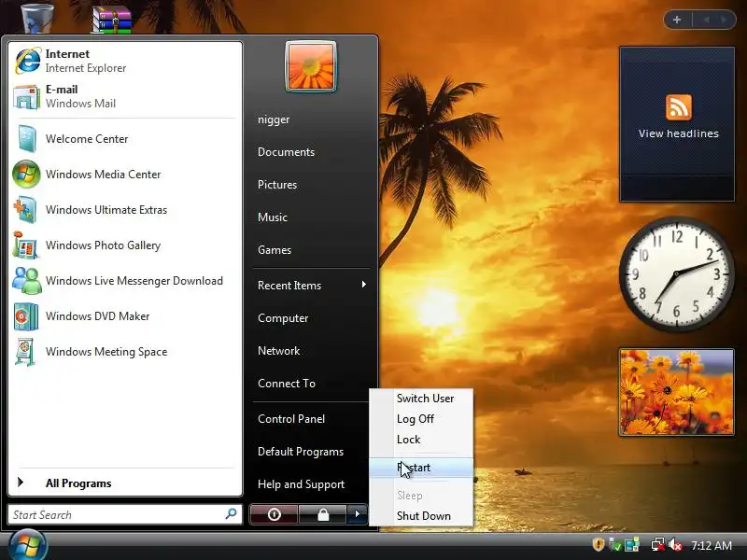
Task: Click the flowers slideshow gadget picture
Action: pos(676,391)
